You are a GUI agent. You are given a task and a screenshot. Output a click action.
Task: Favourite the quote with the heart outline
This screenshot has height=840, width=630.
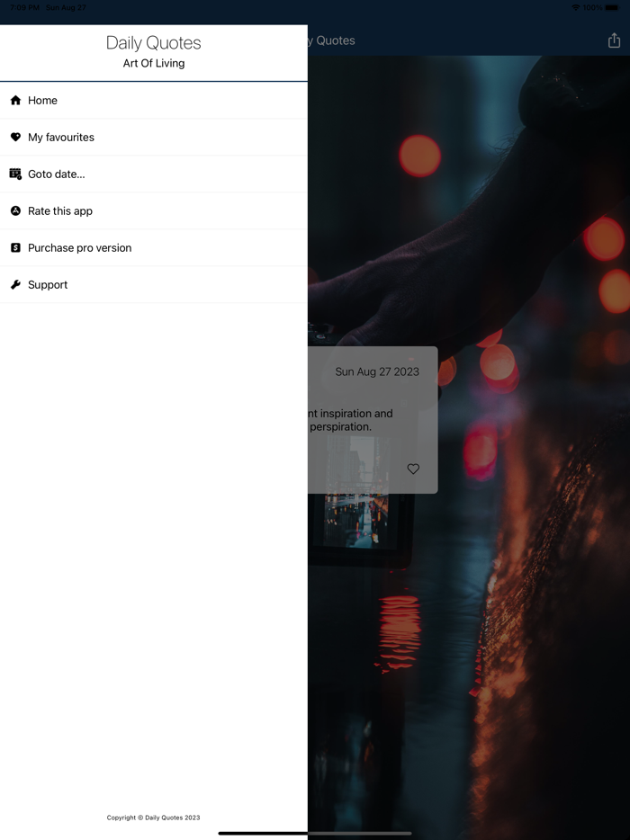coord(413,469)
